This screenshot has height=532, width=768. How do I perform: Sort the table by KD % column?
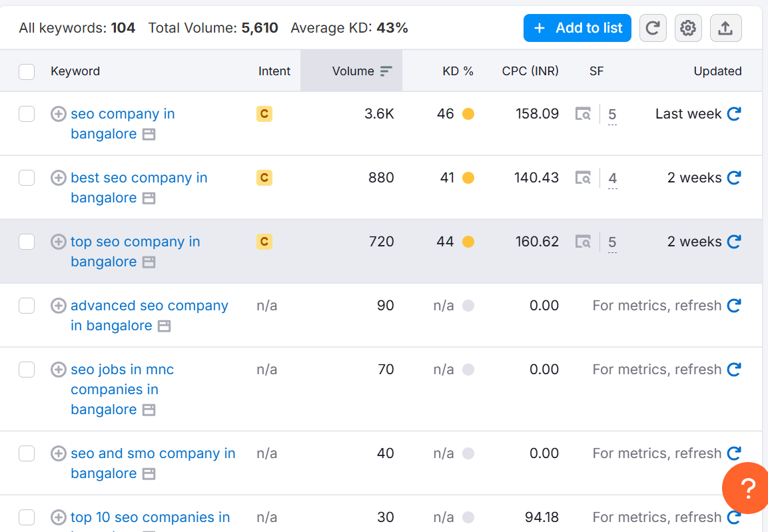coord(458,71)
